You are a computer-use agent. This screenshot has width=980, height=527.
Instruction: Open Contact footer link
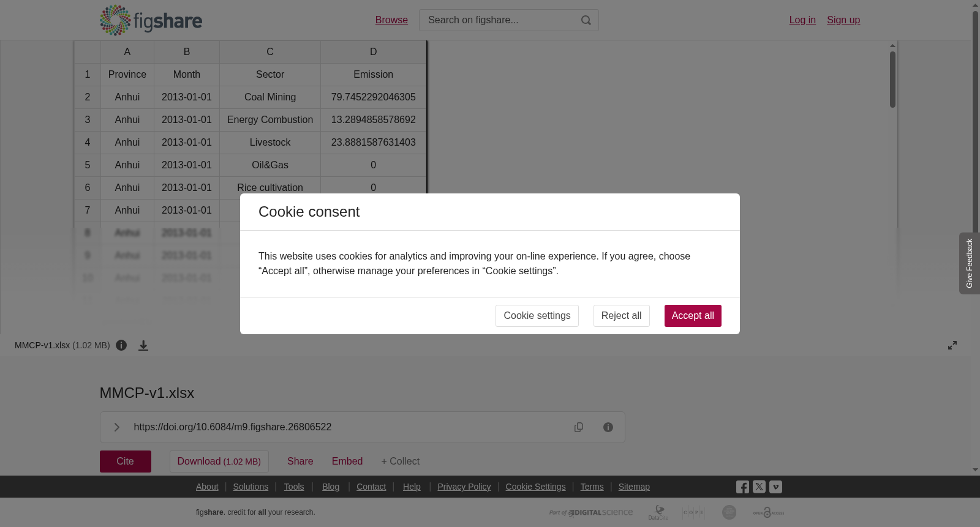[371, 487]
